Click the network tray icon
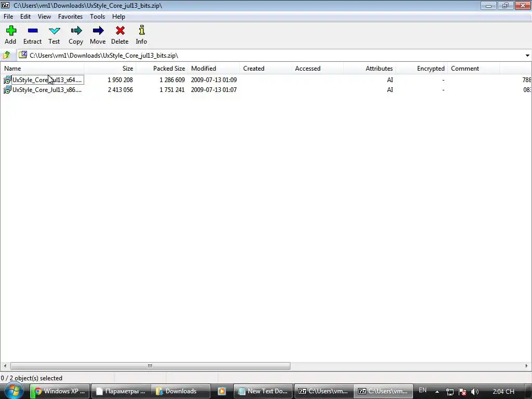Image resolution: width=532 pixels, height=399 pixels. pos(450,392)
